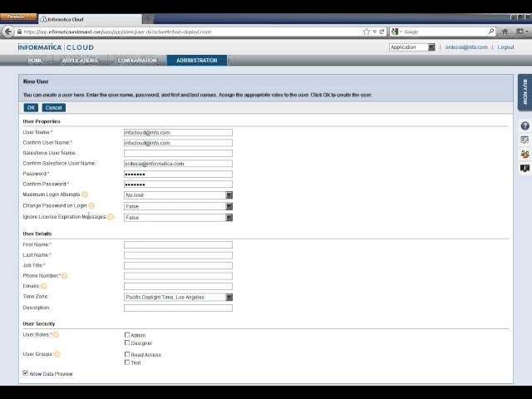Image resolution: width=532 pixels, height=399 pixels.
Task: Click help icon beside Ignore License Expiration Messages
Action: (111, 217)
